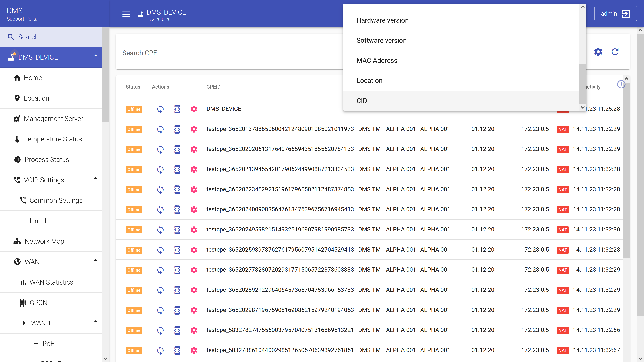The width and height of the screenshot is (644, 362).
Task: Click the blue settings gear icon
Action: point(598,52)
